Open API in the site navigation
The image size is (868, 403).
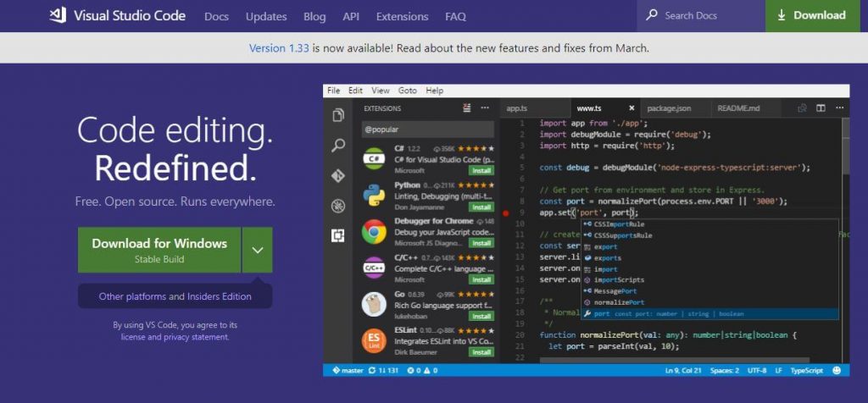pyautogui.click(x=351, y=17)
